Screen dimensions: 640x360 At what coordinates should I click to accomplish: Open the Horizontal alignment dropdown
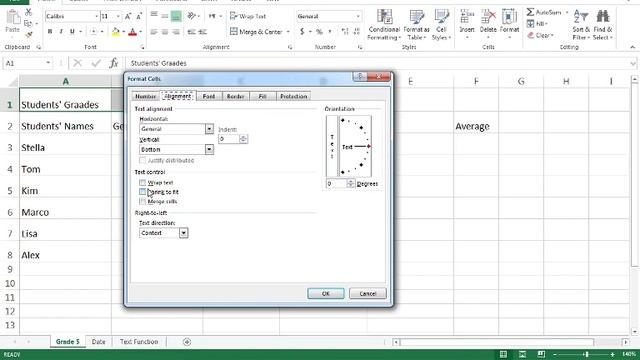209,129
